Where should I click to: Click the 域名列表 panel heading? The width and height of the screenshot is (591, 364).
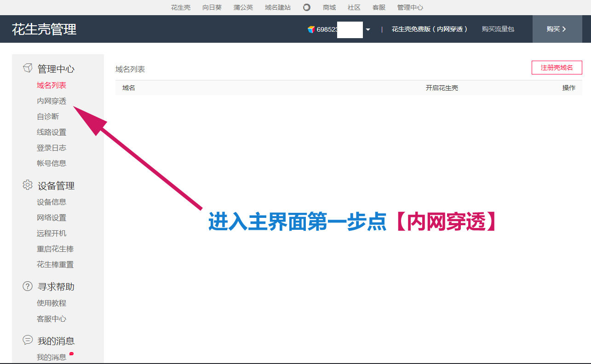coord(130,69)
